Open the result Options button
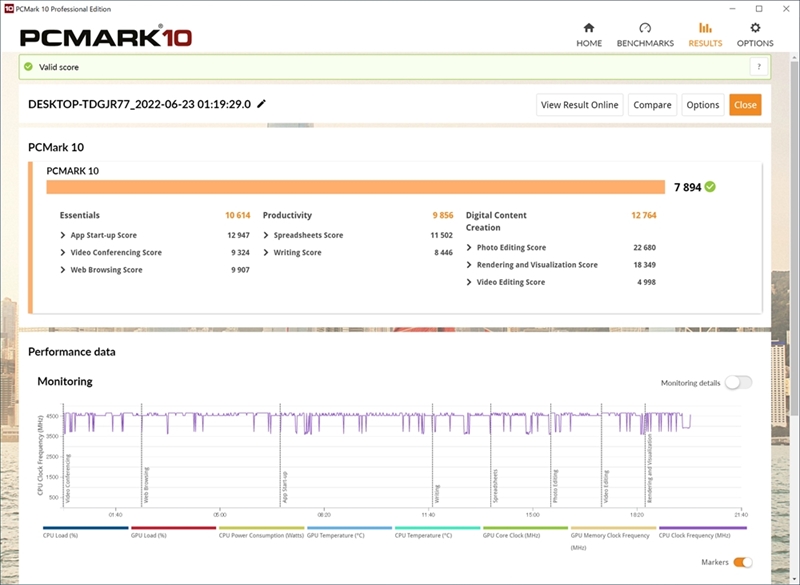 703,105
